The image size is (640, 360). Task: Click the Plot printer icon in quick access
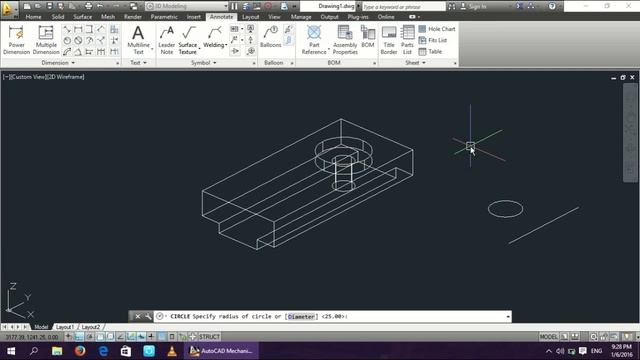[88, 6]
